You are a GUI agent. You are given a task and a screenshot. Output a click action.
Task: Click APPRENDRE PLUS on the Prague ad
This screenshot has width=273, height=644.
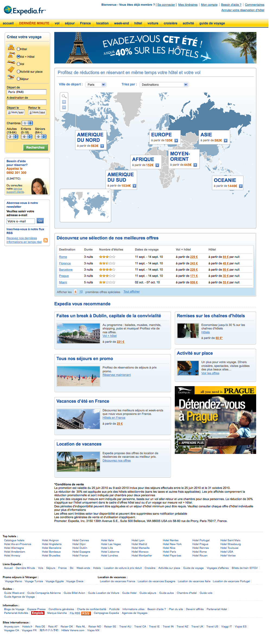(191, 443)
